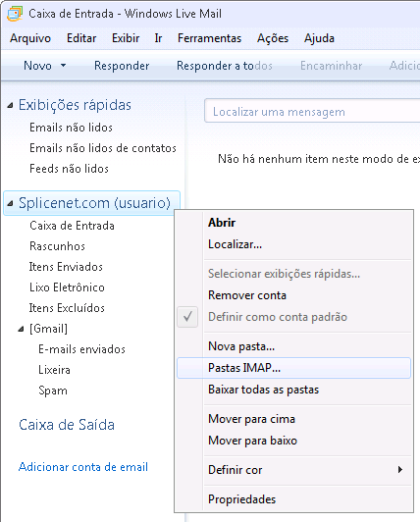Open the Definir cor submenu arrow
420x522 pixels.
click(x=400, y=470)
